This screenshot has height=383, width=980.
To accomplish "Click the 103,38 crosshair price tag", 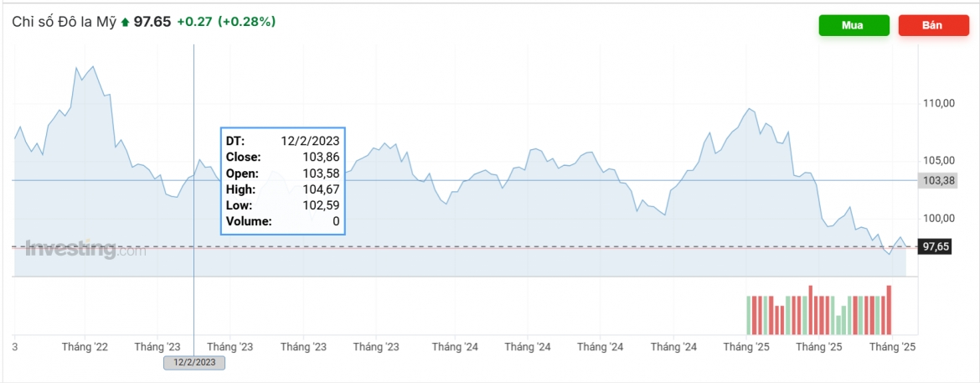I will (935, 181).
